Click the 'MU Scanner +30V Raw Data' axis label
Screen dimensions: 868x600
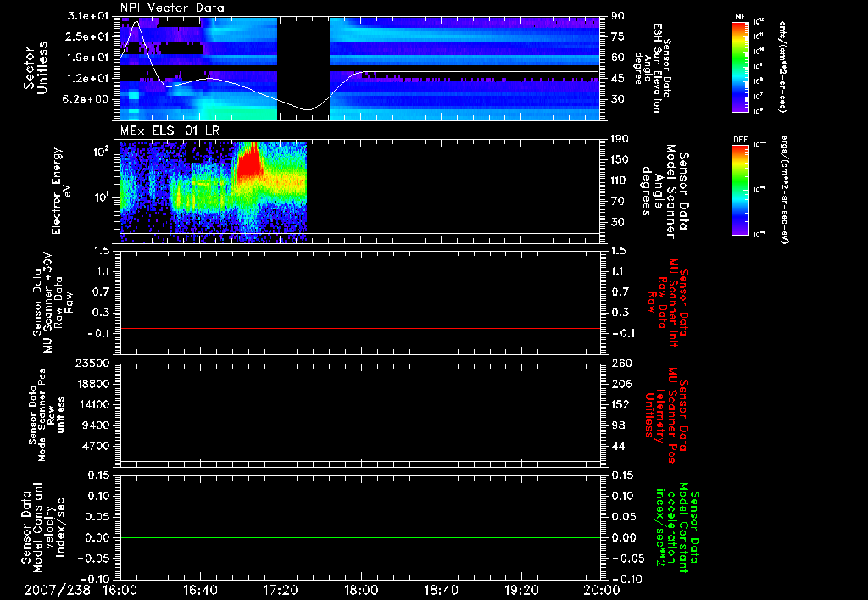[x=53, y=303]
